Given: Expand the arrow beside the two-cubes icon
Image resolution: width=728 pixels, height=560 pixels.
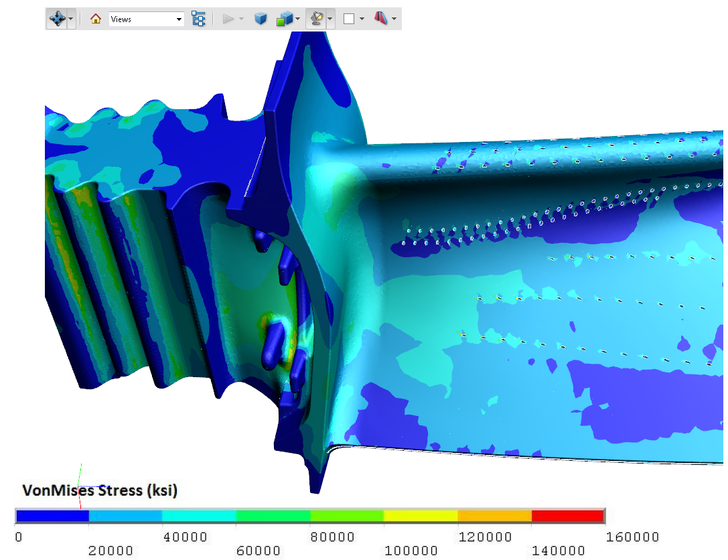Looking at the screenshot, I should coord(297,19).
